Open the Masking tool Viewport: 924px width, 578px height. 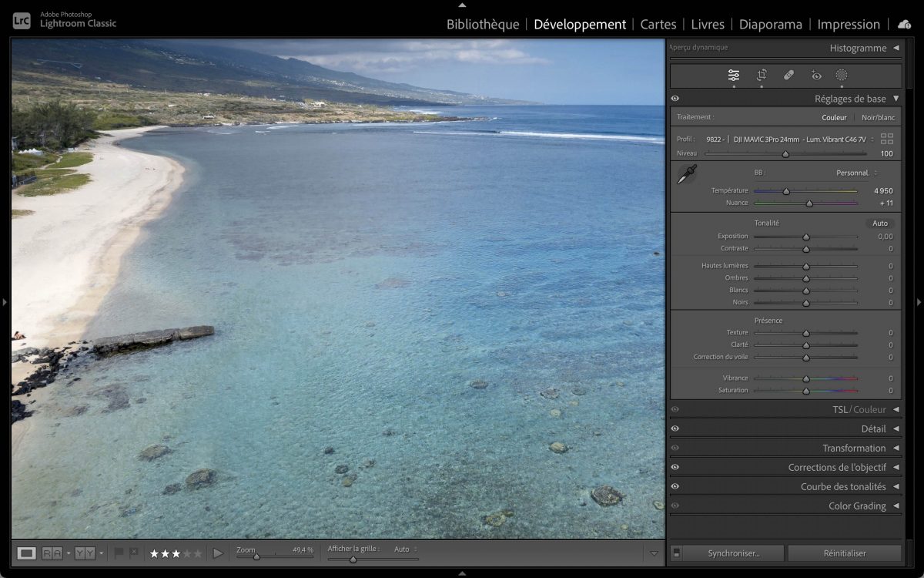coord(842,76)
